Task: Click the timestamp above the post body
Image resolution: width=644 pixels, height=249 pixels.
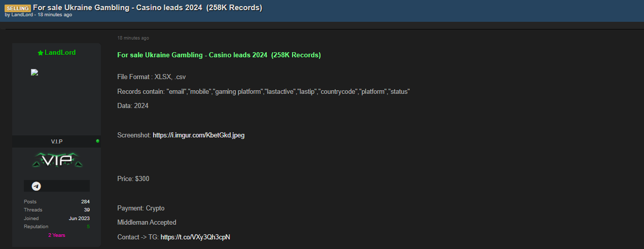Action: (x=133, y=38)
